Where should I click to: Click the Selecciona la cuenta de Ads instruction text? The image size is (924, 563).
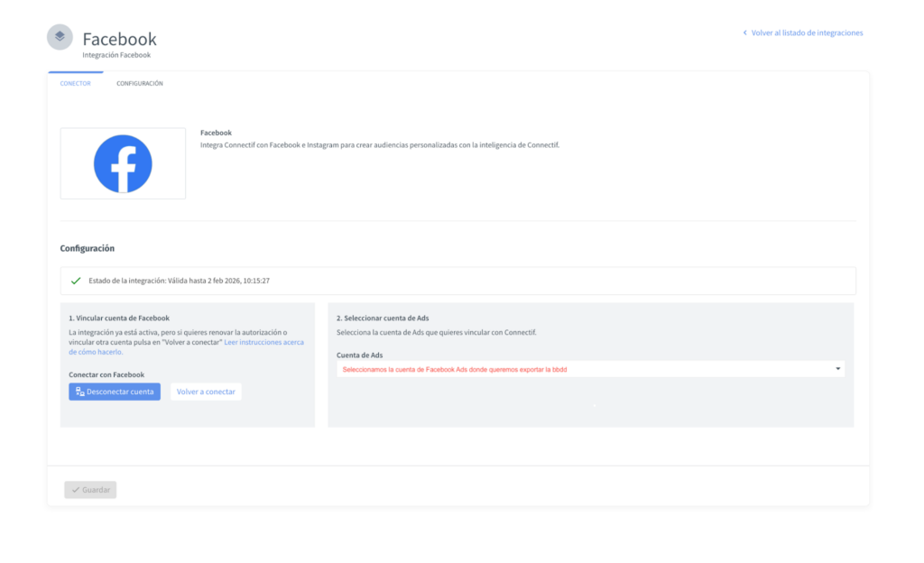(437, 332)
